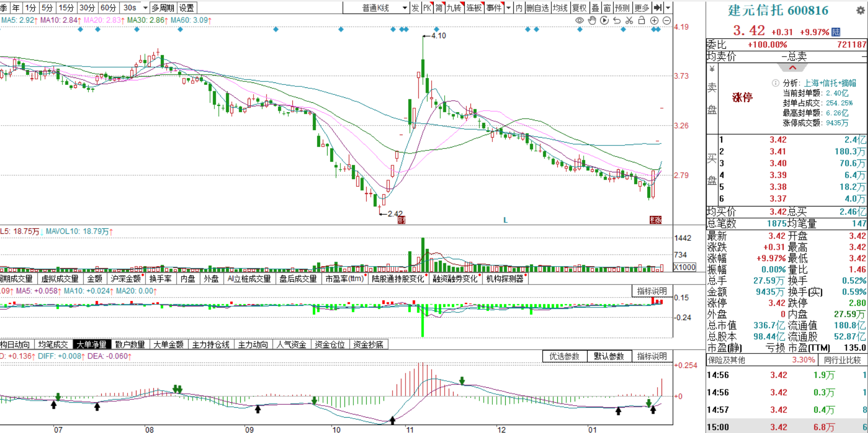This screenshot has height=433, width=868.
Task: Select the 虚拟成交量 indicator tab
Action: pos(60,279)
